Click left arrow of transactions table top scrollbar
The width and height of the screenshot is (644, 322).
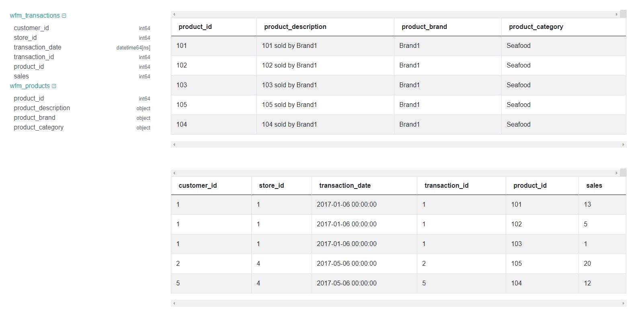pos(174,173)
